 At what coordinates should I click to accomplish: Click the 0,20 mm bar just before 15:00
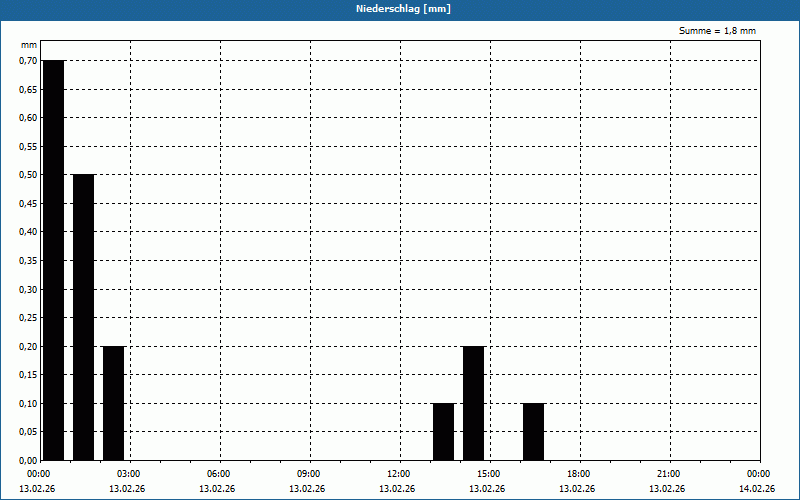(x=473, y=403)
